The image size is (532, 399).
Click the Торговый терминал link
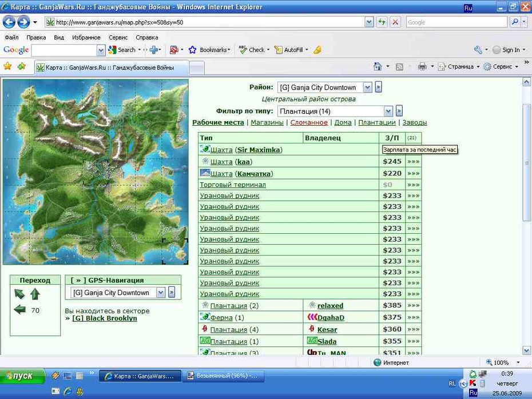coord(233,185)
